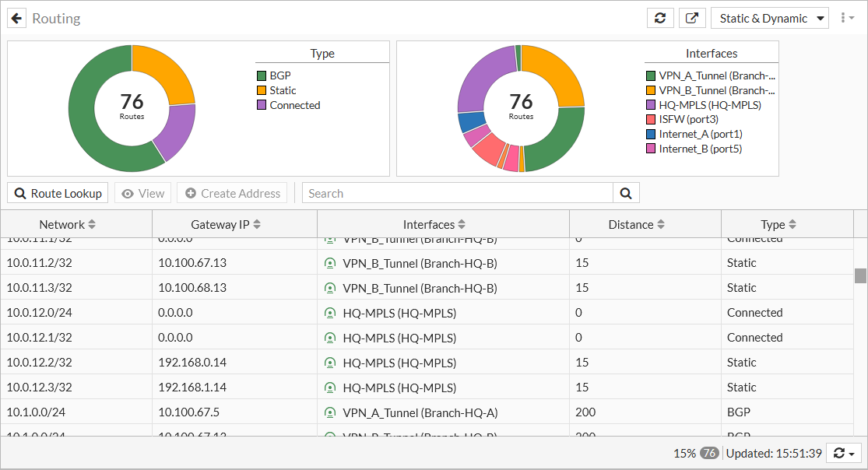Click the eye icon on the View button
The width and height of the screenshot is (868, 470).
128,192
